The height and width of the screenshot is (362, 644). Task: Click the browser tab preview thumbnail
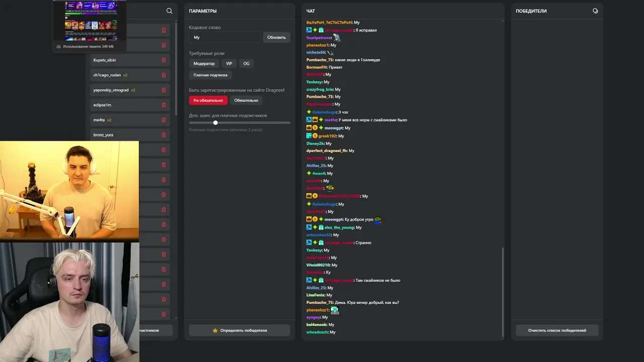91,21
